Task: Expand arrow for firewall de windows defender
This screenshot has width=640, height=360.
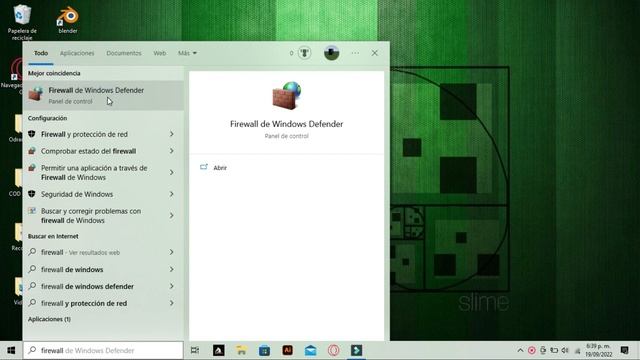Action: click(x=171, y=287)
